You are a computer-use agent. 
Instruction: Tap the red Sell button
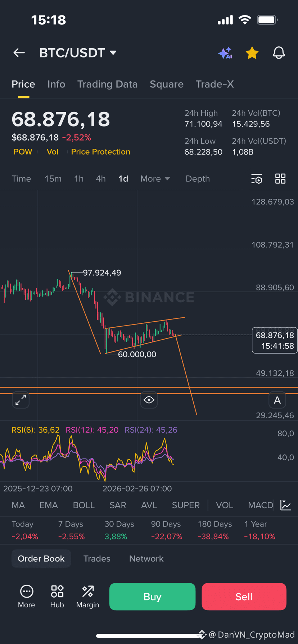click(244, 597)
